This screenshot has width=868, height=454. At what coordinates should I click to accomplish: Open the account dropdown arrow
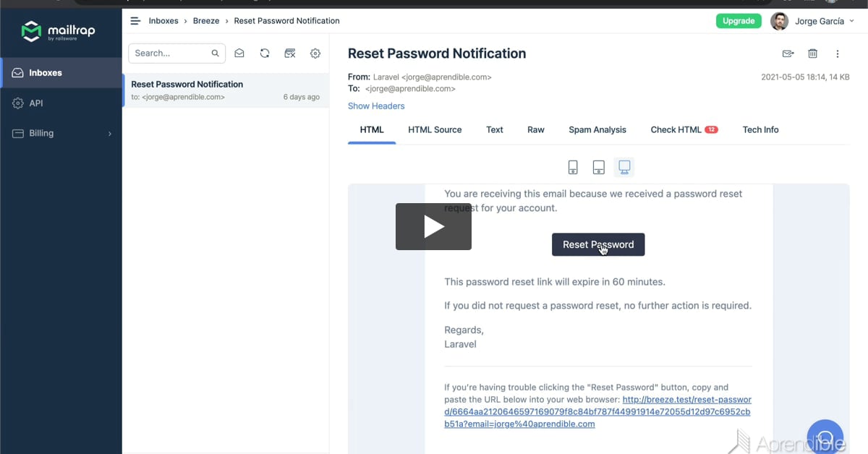click(852, 22)
